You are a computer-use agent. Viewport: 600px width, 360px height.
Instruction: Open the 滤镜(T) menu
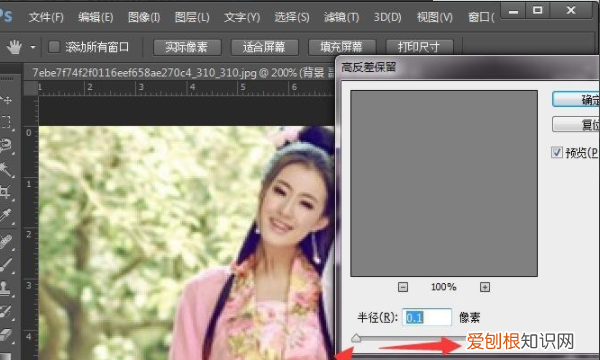click(x=341, y=17)
